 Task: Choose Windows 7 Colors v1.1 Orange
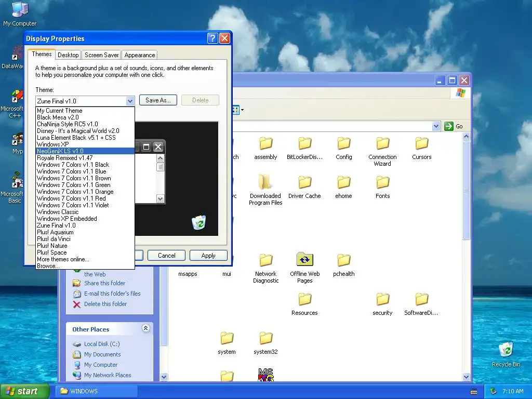85,192
